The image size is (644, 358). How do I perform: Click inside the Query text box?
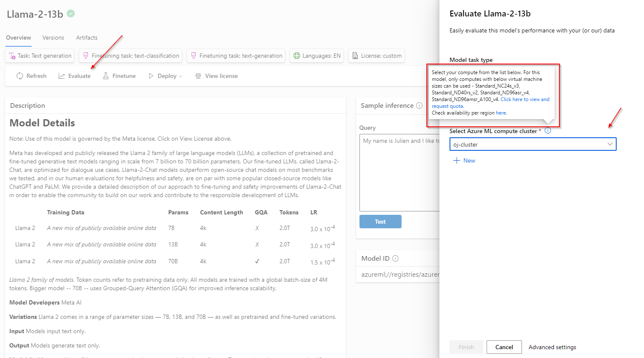point(399,173)
